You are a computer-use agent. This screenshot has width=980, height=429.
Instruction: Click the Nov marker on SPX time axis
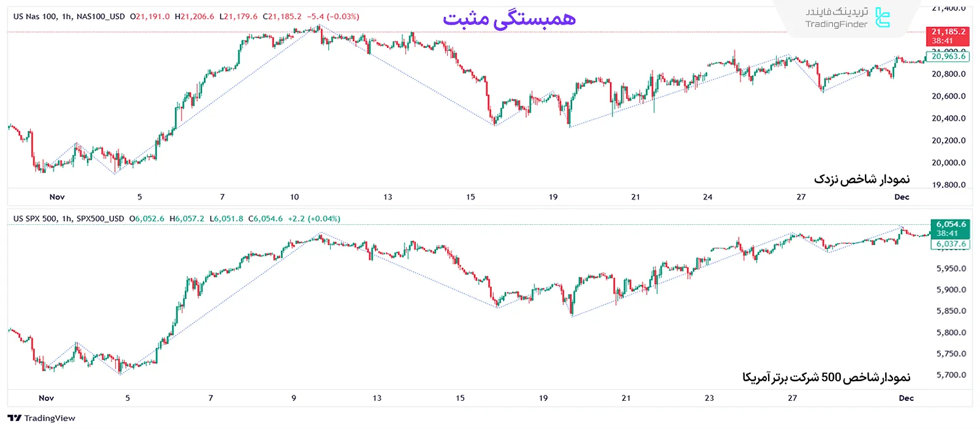point(47,398)
